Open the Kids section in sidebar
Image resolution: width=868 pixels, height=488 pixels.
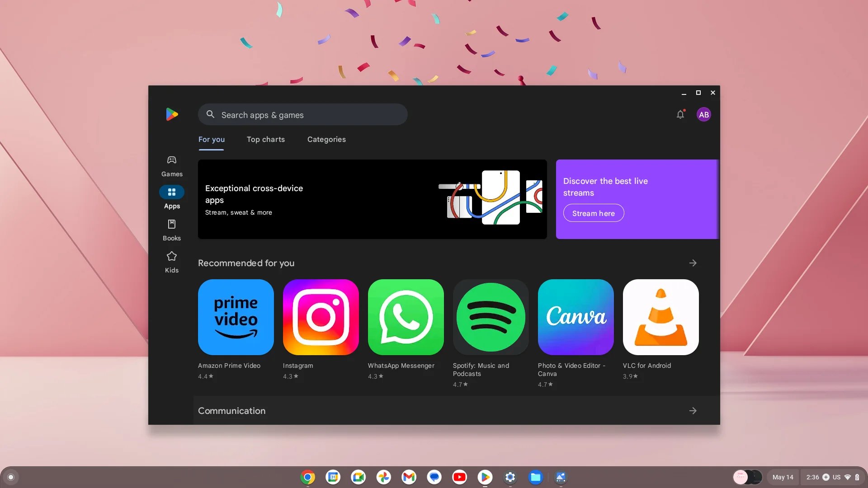tap(172, 262)
